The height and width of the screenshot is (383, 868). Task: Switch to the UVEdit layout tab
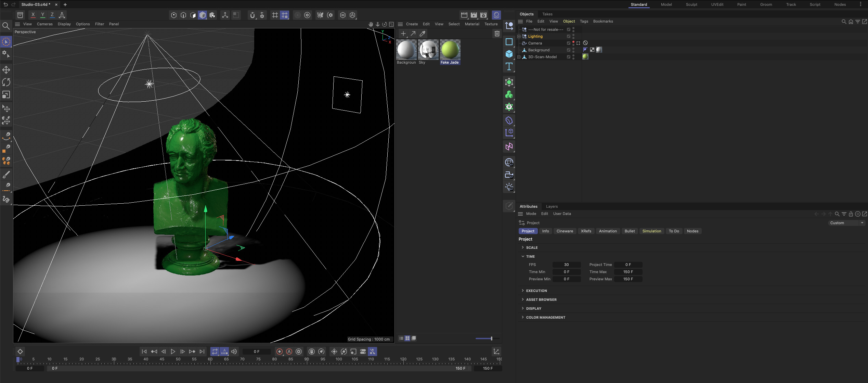[x=717, y=4]
